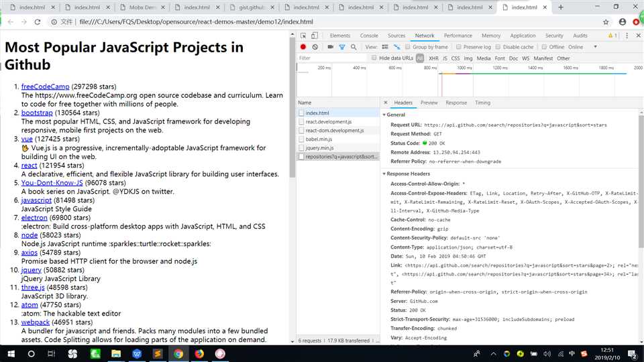Open Chrome profile account icon
The width and height of the screenshot is (644, 362).
(x=623, y=21)
